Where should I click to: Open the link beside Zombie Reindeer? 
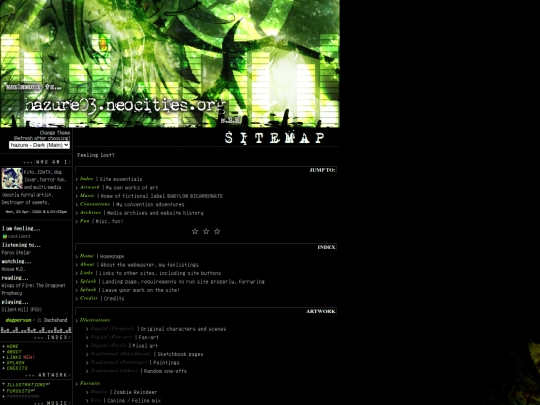coord(99,392)
